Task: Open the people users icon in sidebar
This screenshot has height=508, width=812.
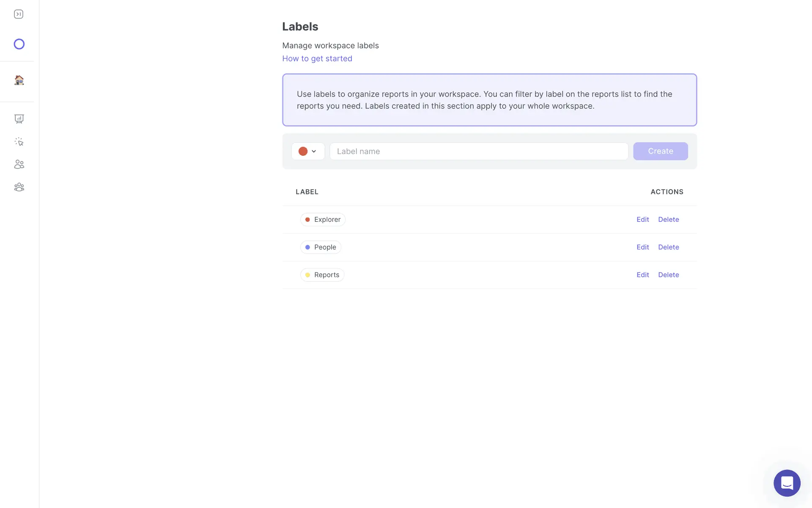Action: tap(19, 164)
